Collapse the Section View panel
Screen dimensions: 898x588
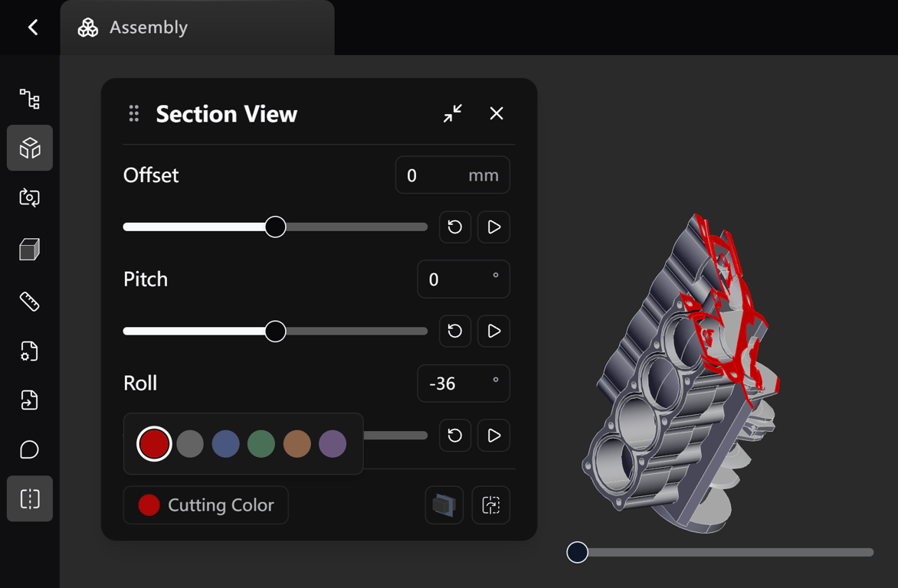coord(452,113)
